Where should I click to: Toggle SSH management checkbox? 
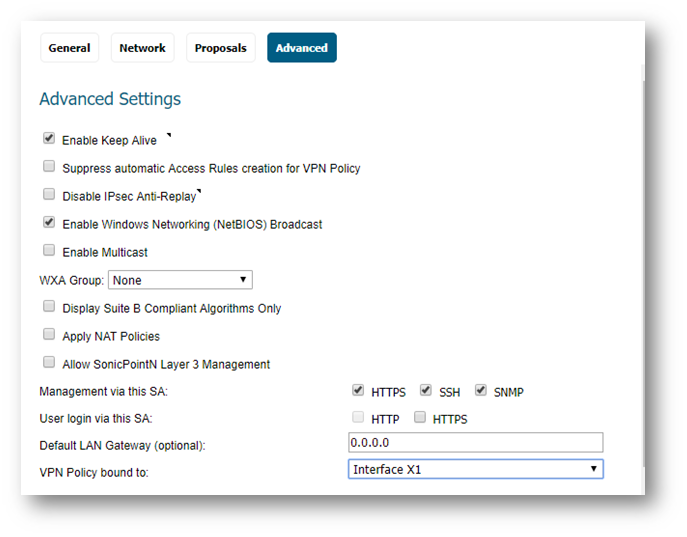(x=426, y=390)
